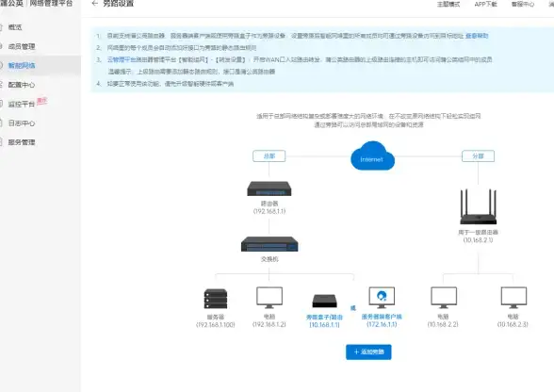Screen dimensions: 554x392
Task: Click the (172.16.1.1) address text
Action: coord(382,324)
